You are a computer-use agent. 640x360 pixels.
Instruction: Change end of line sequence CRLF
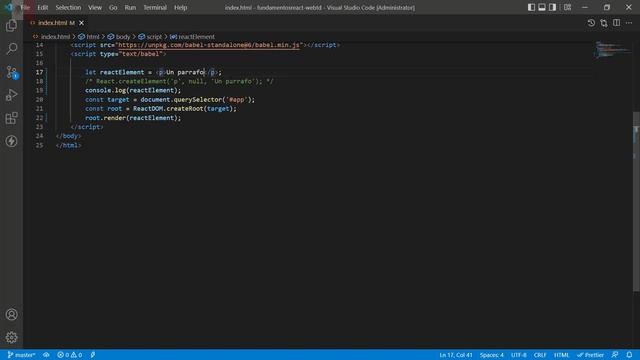(540, 355)
